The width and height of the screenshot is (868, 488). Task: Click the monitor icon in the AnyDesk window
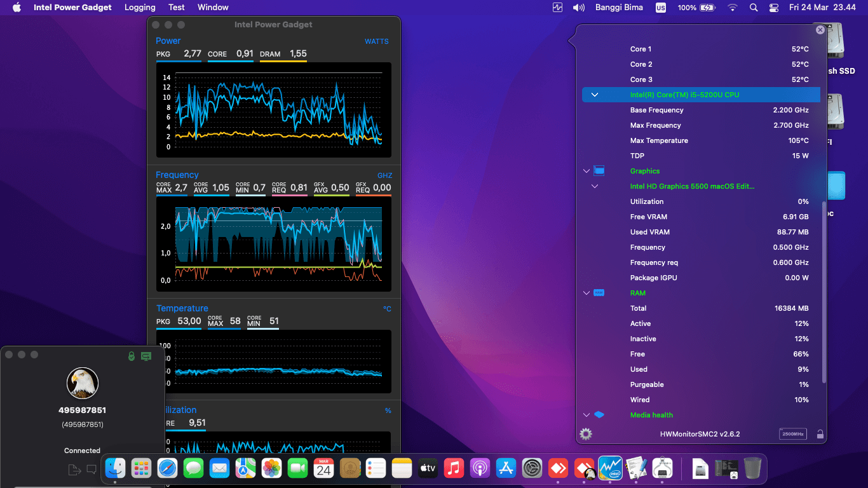pyautogui.click(x=146, y=356)
